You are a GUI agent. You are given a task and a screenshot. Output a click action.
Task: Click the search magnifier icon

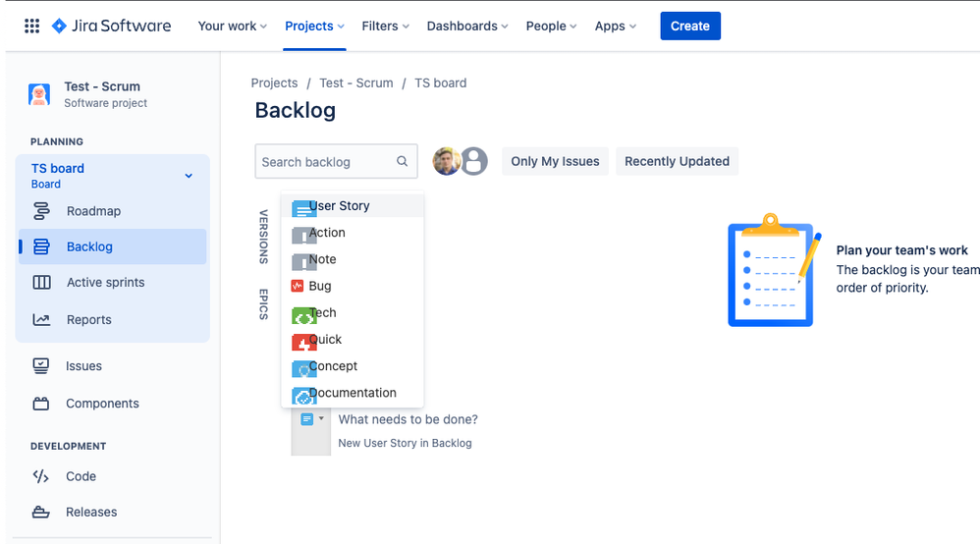pos(402,161)
